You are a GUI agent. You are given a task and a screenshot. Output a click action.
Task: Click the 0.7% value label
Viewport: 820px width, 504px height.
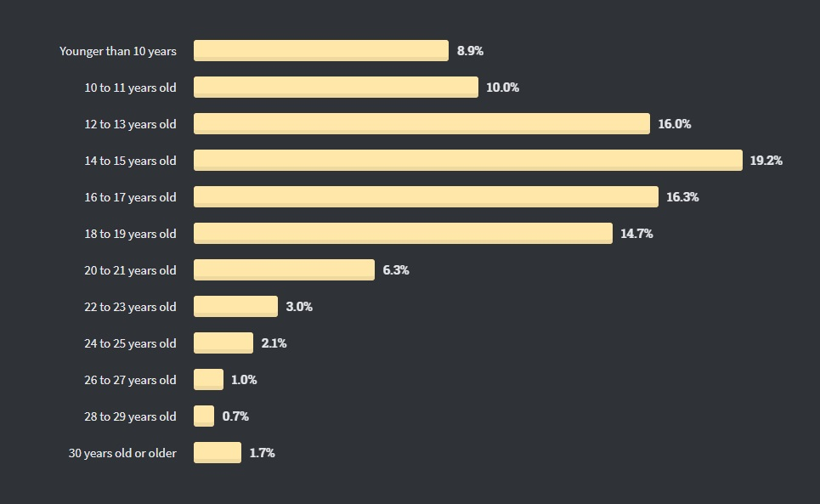235,416
